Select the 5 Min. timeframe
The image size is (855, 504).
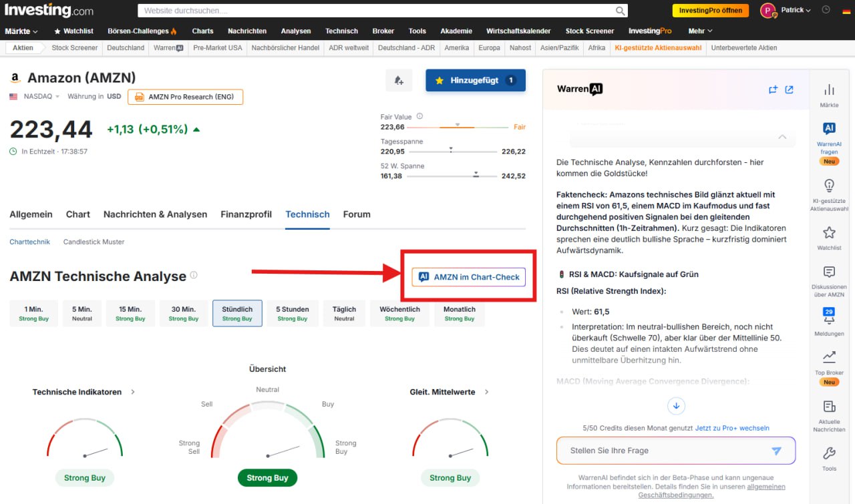(x=81, y=313)
